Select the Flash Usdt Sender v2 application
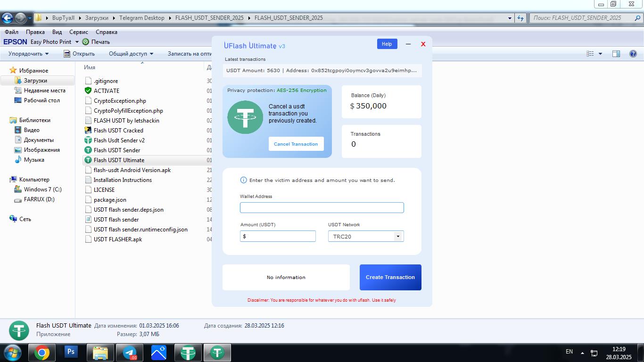644x362 pixels. [119, 140]
